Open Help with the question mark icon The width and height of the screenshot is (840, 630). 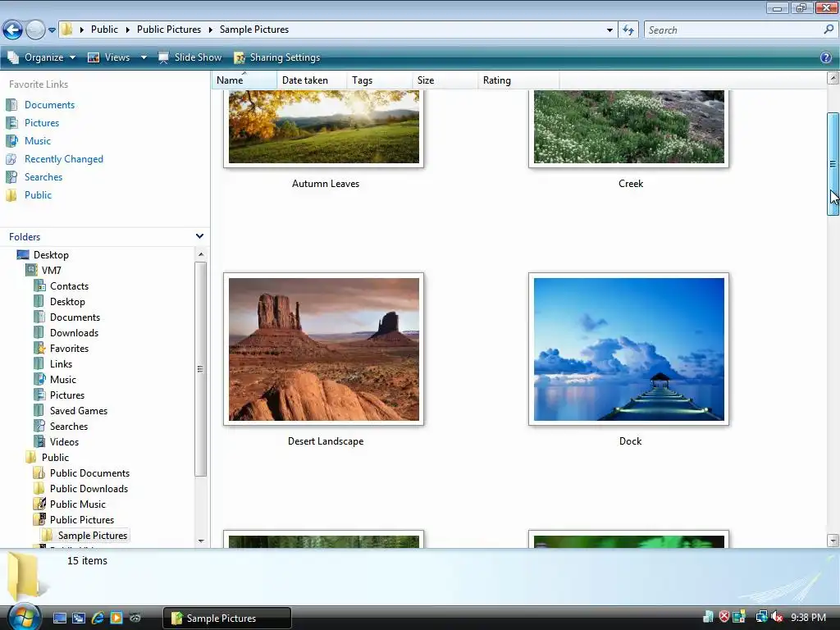pos(825,57)
